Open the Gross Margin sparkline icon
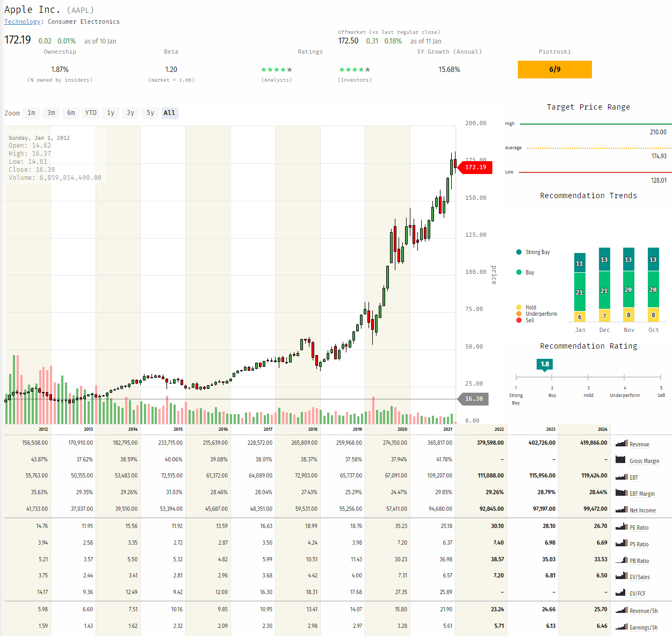Image resolution: width=672 pixels, height=636 pixels. (622, 460)
